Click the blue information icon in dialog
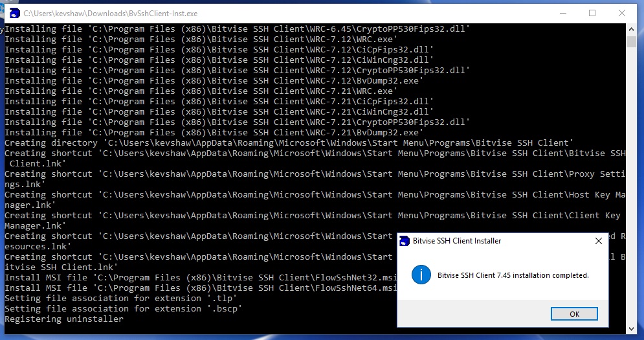 [x=421, y=275]
